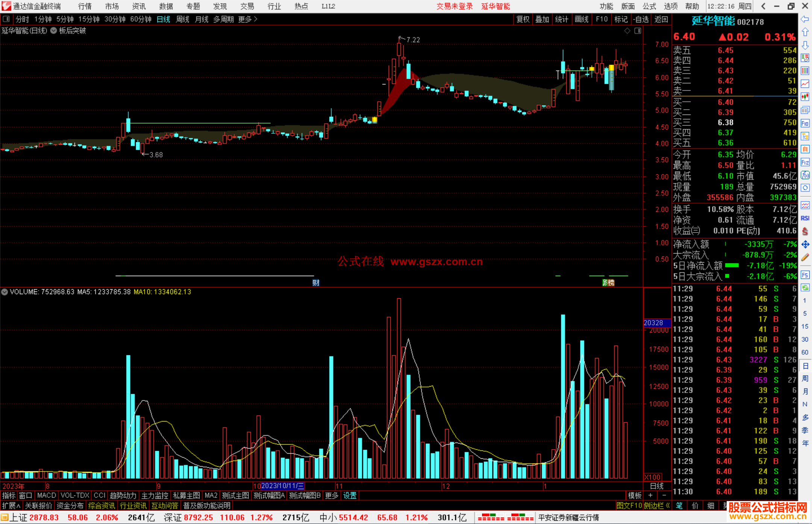The width and height of the screenshot is (812, 524).
Task: Open the 公式 menu
Action: pos(649,6)
